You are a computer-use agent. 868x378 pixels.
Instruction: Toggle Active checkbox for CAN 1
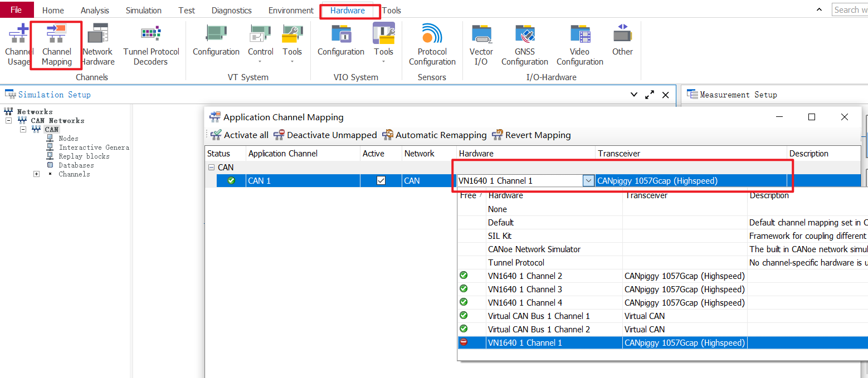coord(381,180)
